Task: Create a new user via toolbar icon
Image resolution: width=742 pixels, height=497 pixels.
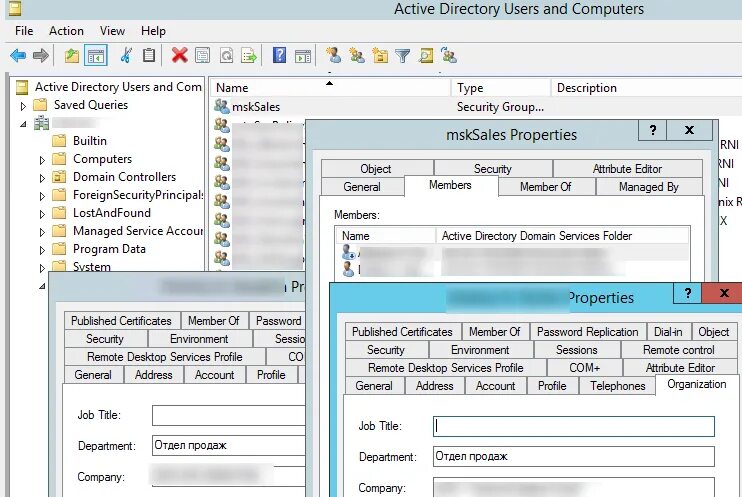Action: click(x=334, y=55)
